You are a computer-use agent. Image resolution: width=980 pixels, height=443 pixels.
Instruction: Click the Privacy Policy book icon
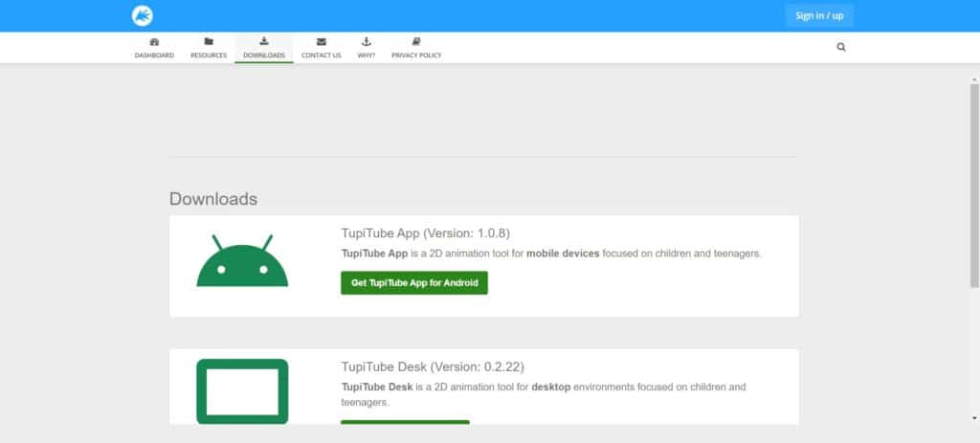click(416, 42)
